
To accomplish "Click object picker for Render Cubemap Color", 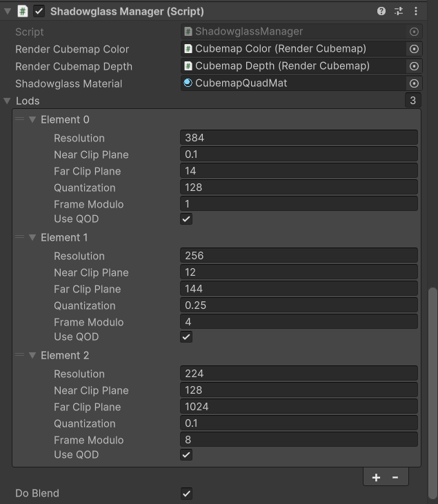I will pyautogui.click(x=414, y=49).
